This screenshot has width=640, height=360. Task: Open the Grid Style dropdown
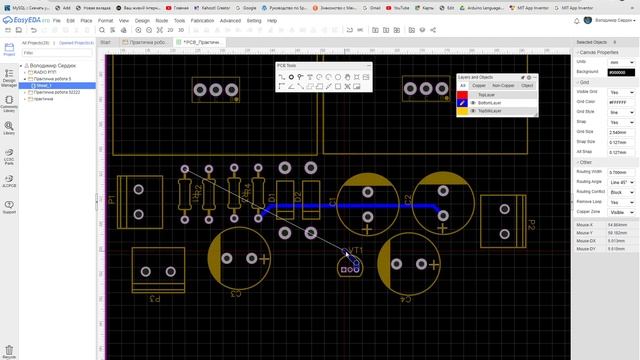621,113
